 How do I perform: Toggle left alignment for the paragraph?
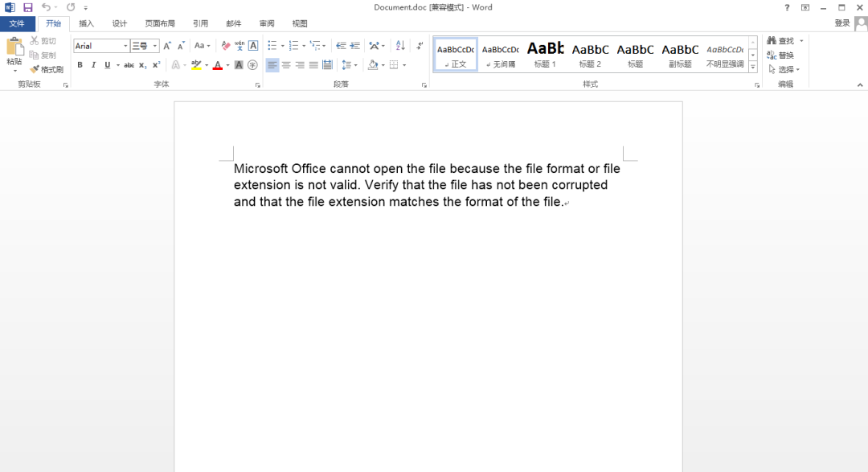pos(272,65)
